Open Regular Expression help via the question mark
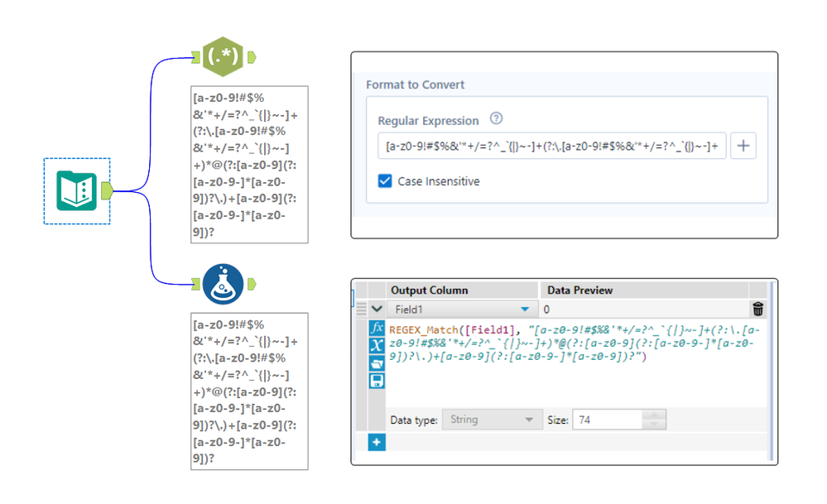This screenshot has height=504, width=827. click(495, 119)
